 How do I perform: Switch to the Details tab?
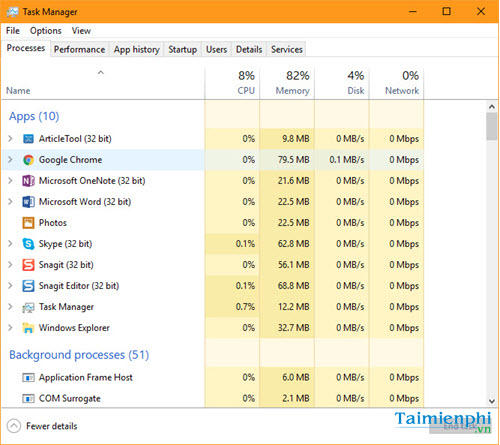(x=249, y=49)
